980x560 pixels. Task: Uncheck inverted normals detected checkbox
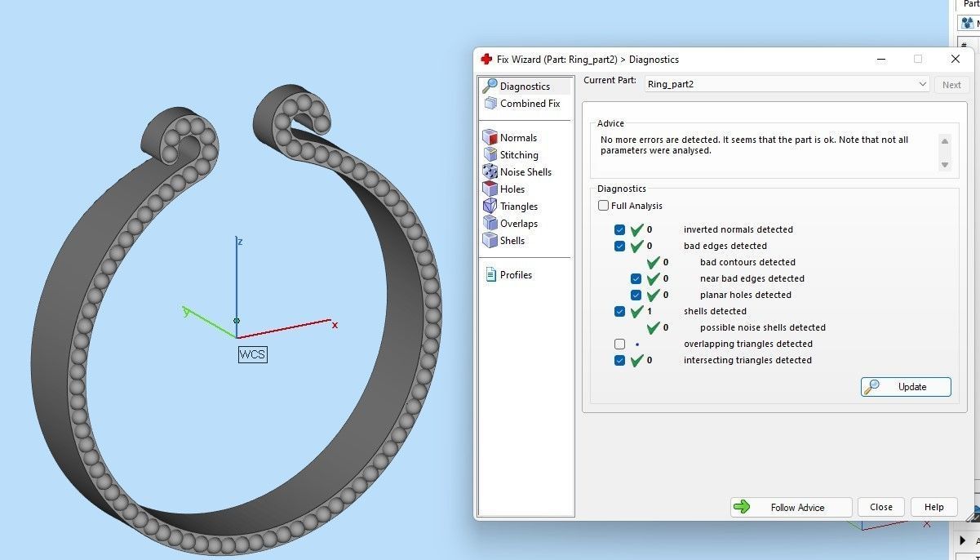(x=619, y=230)
